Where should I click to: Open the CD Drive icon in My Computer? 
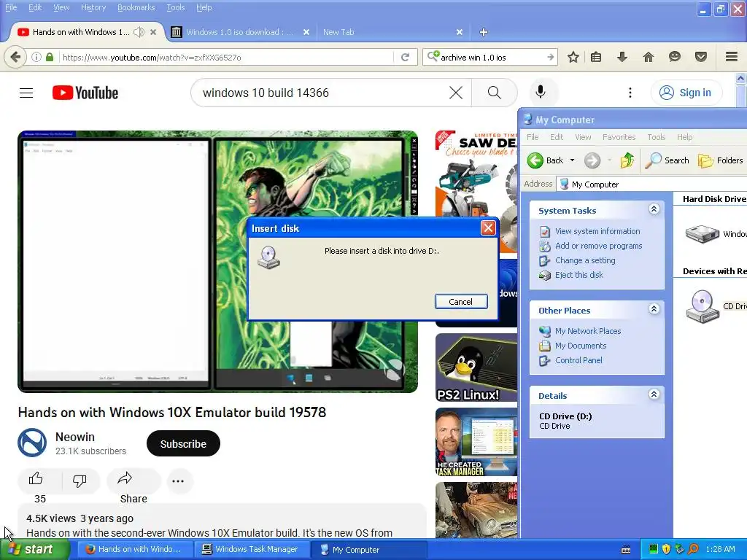point(703,307)
